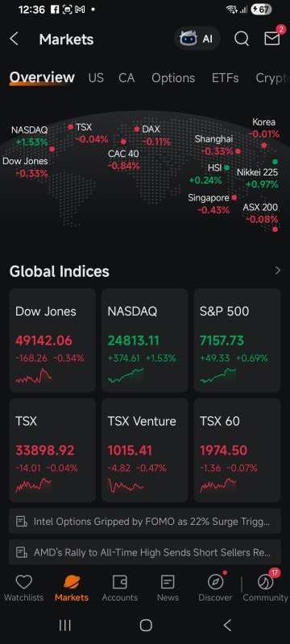Image resolution: width=290 pixels, height=644 pixels.
Task: Open the mail inbox envelope icon
Action: [x=272, y=39]
